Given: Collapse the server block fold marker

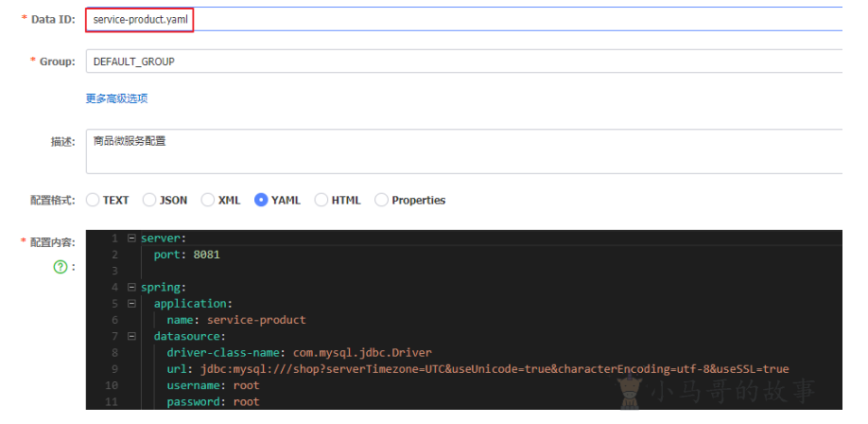Looking at the screenshot, I should (131, 238).
